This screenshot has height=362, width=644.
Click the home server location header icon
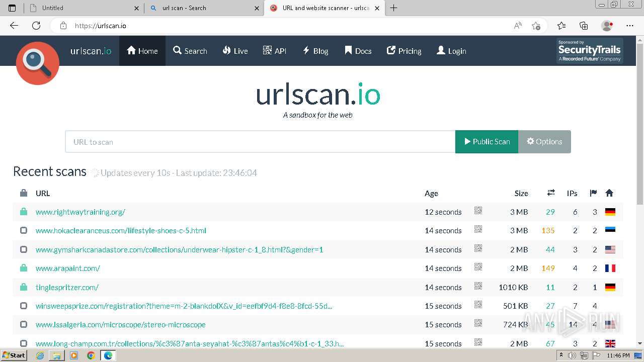coord(609,193)
